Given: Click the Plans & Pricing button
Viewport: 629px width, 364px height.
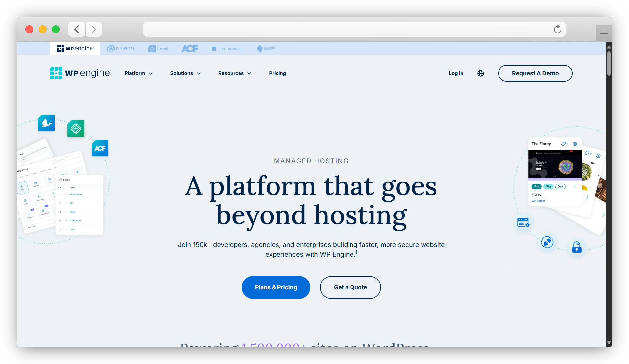Looking at the screenshot, I should [276, 287].
